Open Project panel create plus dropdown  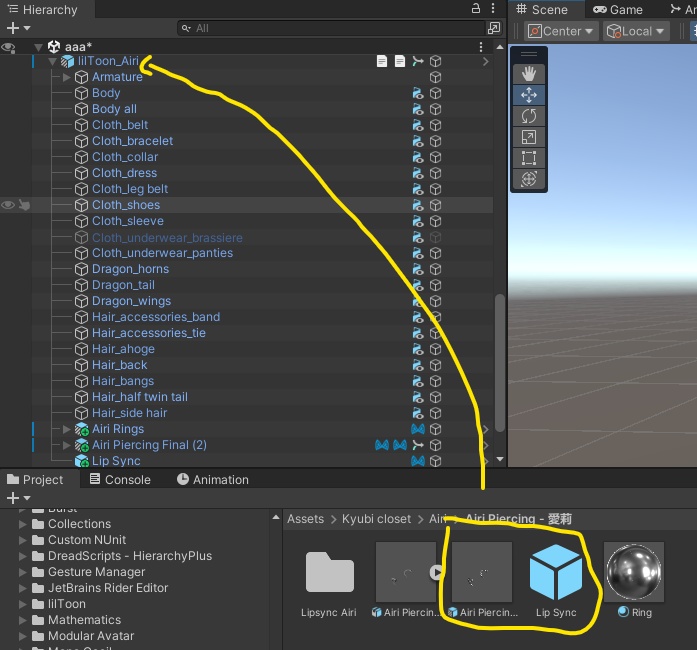coord(18,498)
